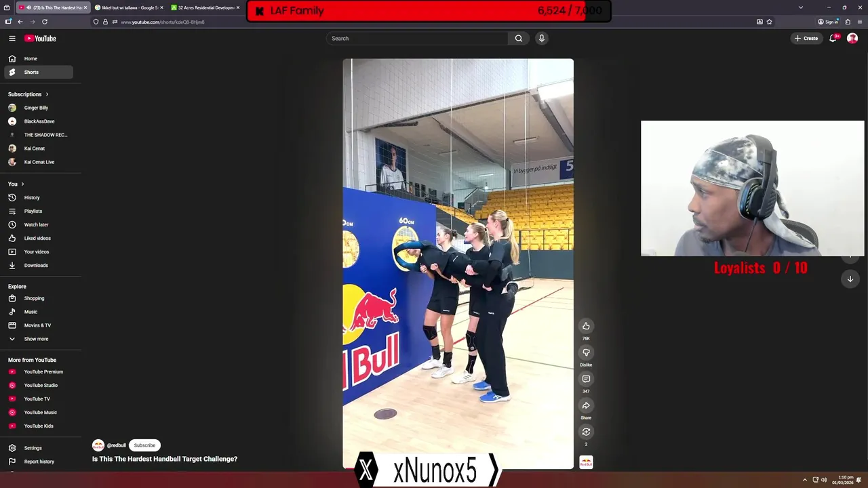This screenshot has height=488, width=868.
Task: Explore Music category
Action: [39, 312]
